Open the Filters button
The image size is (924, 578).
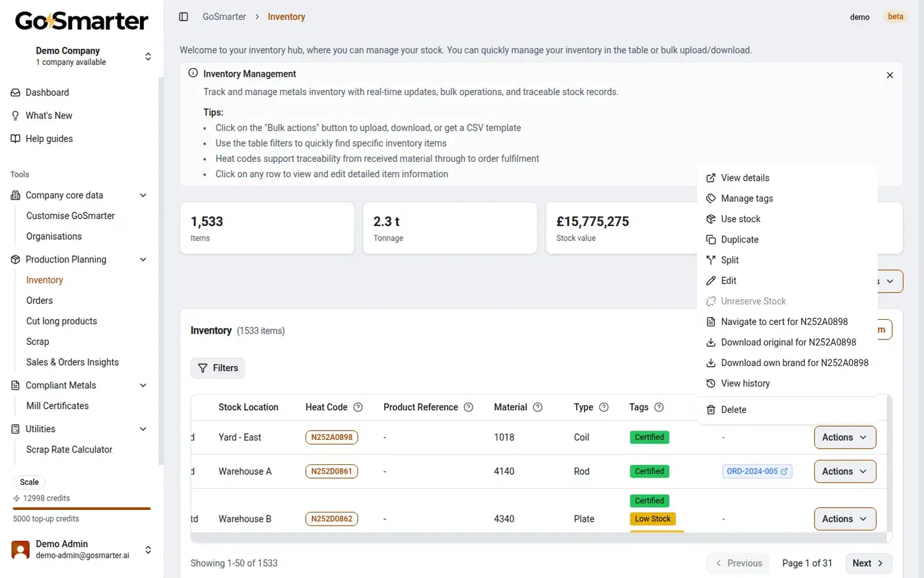click(218, 368)
